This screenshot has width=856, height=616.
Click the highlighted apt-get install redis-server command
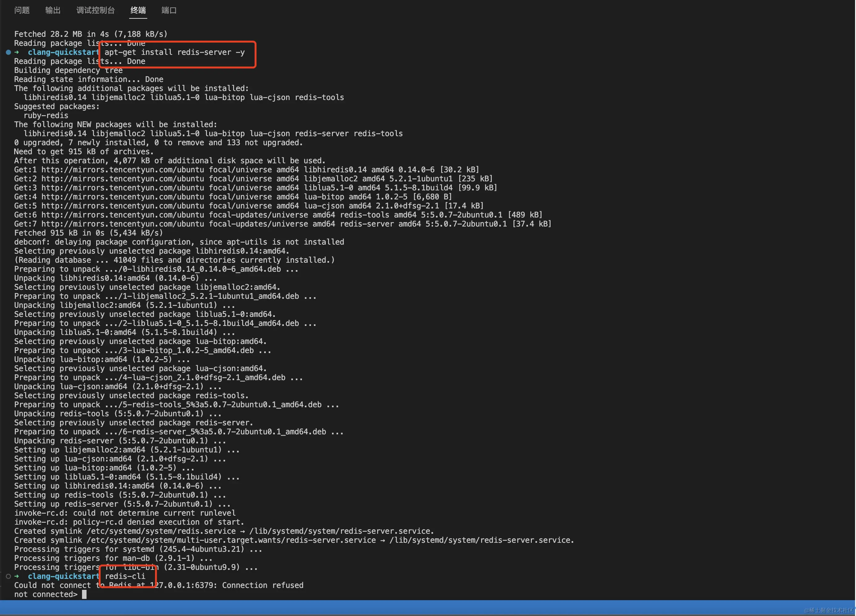coord(174,52)
